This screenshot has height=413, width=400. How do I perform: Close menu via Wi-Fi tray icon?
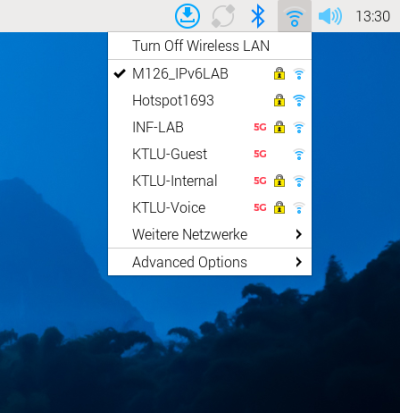coord(294,16)
